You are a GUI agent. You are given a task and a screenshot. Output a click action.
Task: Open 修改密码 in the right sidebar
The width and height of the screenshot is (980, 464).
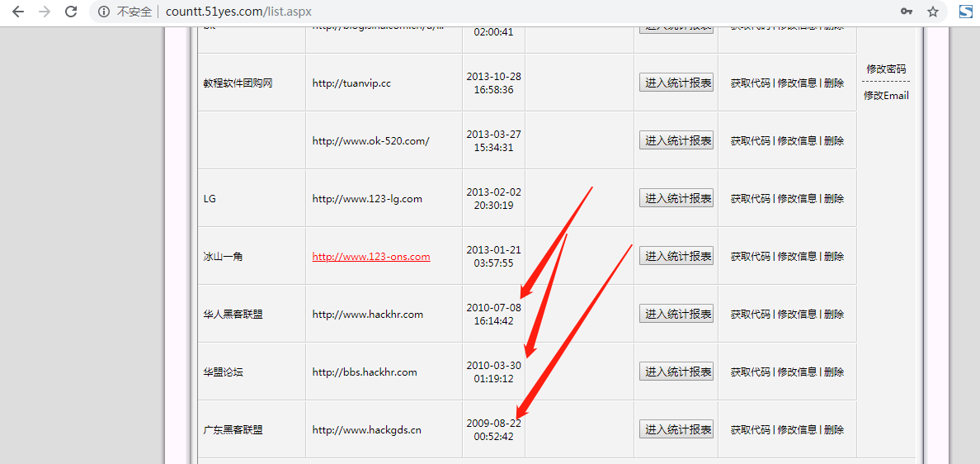pos(886,69)
